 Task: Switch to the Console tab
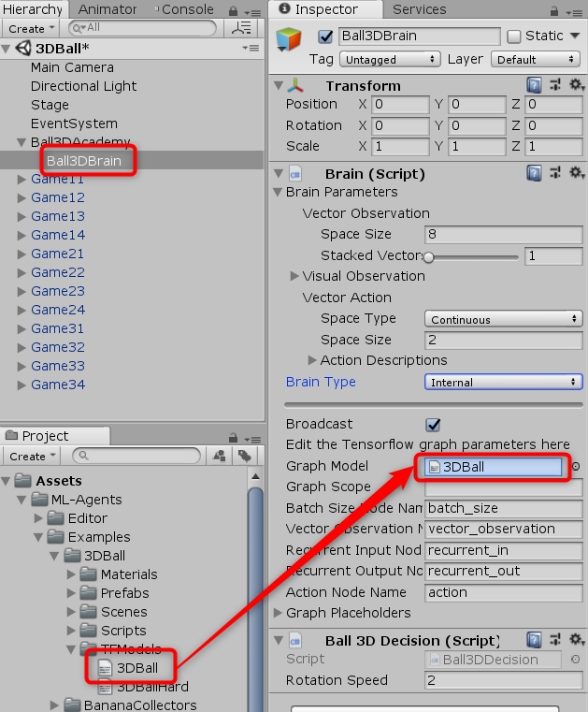[185, 9]
